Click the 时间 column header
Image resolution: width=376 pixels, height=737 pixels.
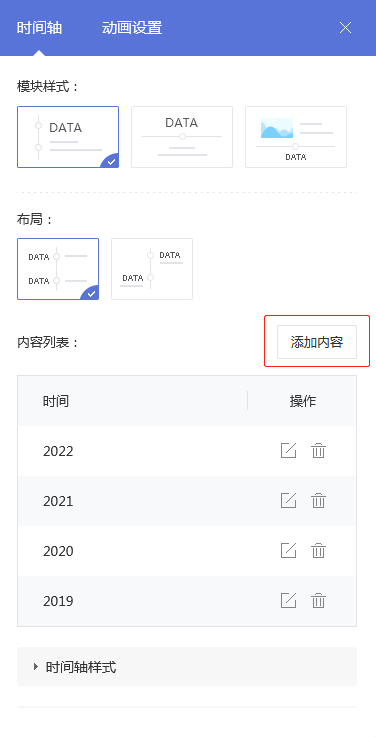(56, 401)
